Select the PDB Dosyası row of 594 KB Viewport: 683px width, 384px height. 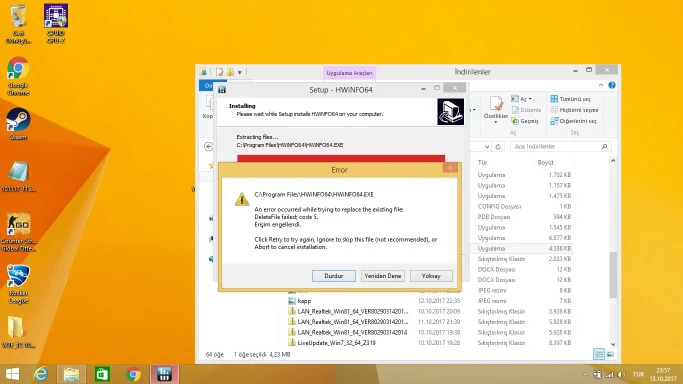pos(524,217)
